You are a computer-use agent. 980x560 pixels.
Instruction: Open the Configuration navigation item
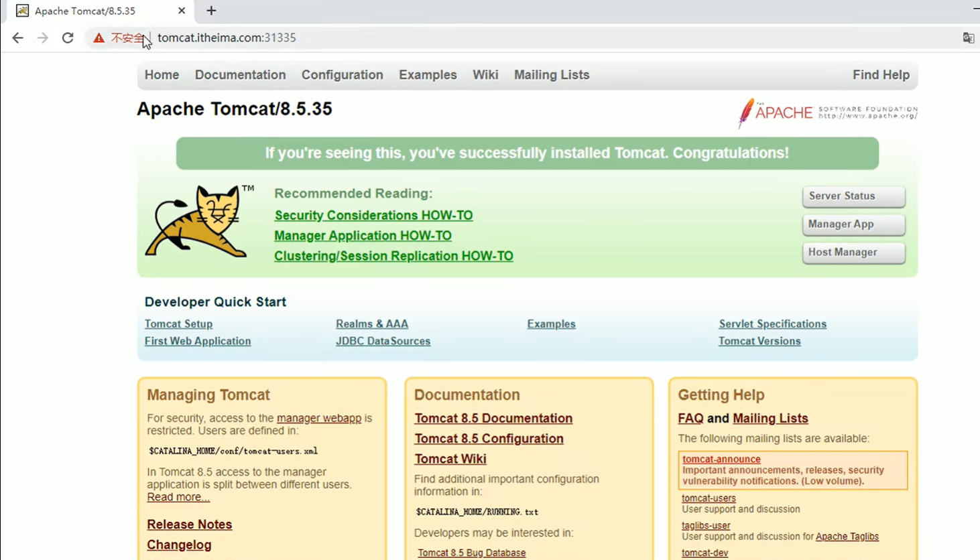[342, 75]
